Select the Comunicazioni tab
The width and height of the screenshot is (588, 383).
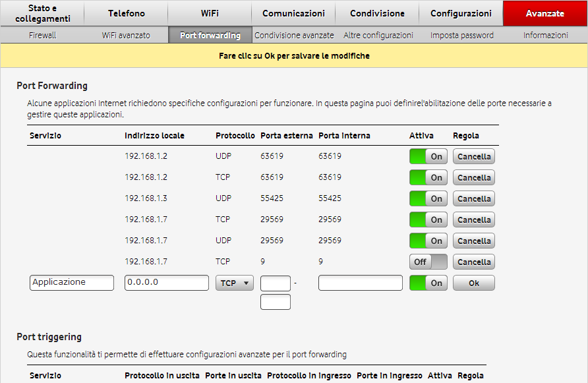point(293,13)
